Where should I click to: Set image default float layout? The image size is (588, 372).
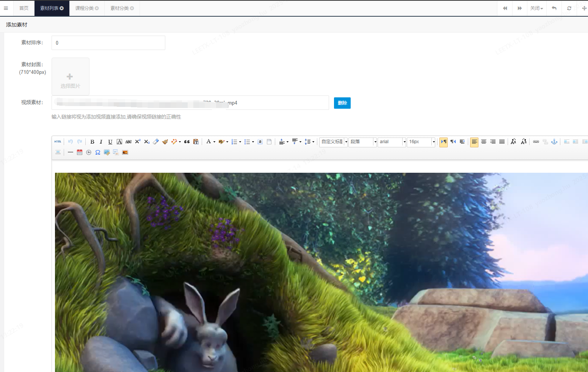coord(567,142)
